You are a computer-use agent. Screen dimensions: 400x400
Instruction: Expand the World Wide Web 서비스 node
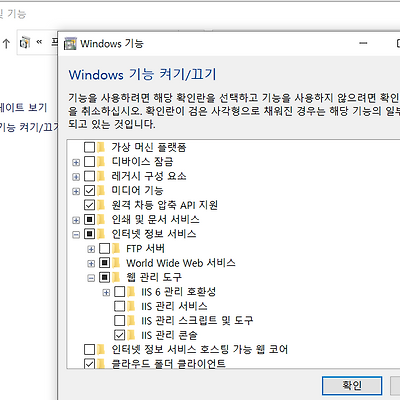point(91,264)
